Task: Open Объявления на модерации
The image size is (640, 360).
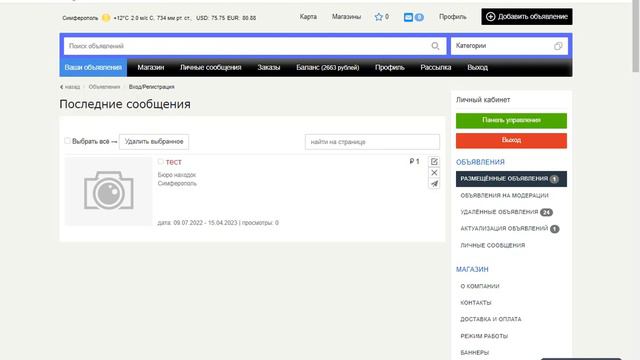Action: click(x=504, y=196)
